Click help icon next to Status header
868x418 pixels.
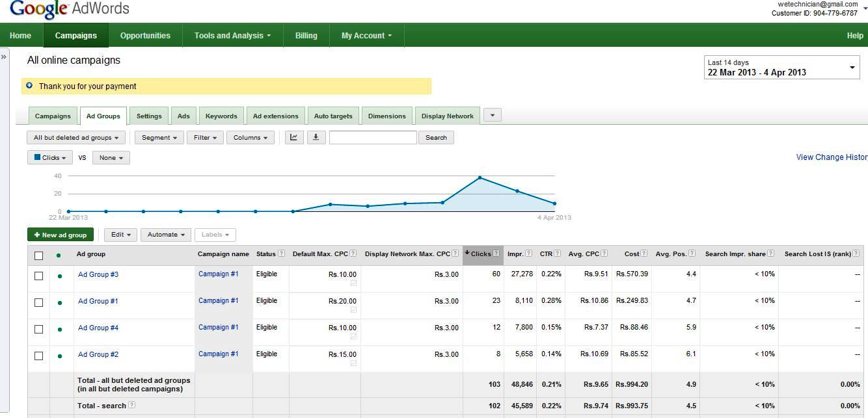coord(282,254)
